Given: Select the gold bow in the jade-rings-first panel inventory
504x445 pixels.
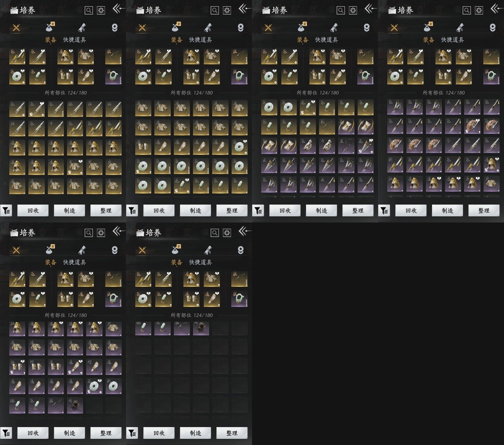Looking at the screenshot, I should [x=327, y=126].
